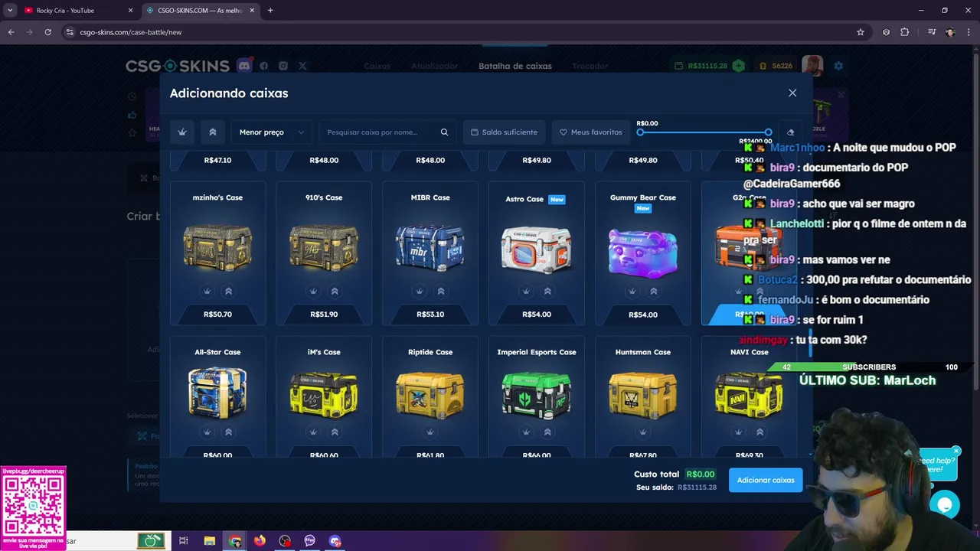Viewport: 980px width, 551px height.
Task: Select the iM's Case box image
Action: point(324,393)
